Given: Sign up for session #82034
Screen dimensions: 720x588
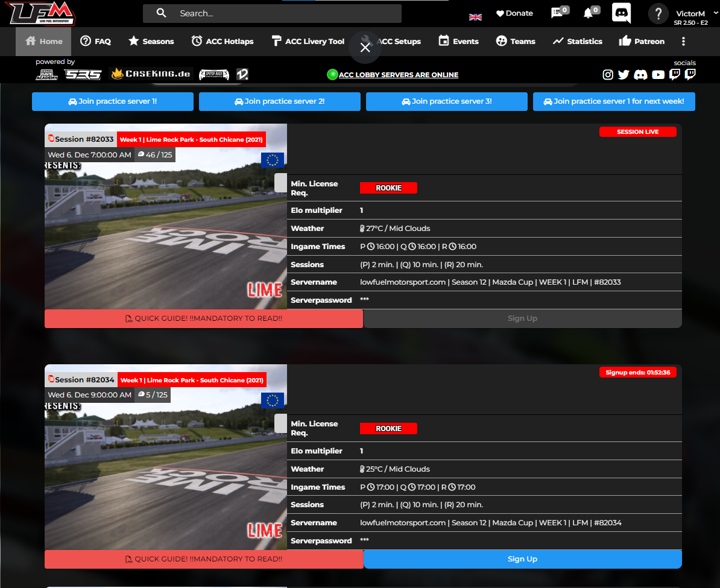Looking at the screenshot, I should [523, 559].
